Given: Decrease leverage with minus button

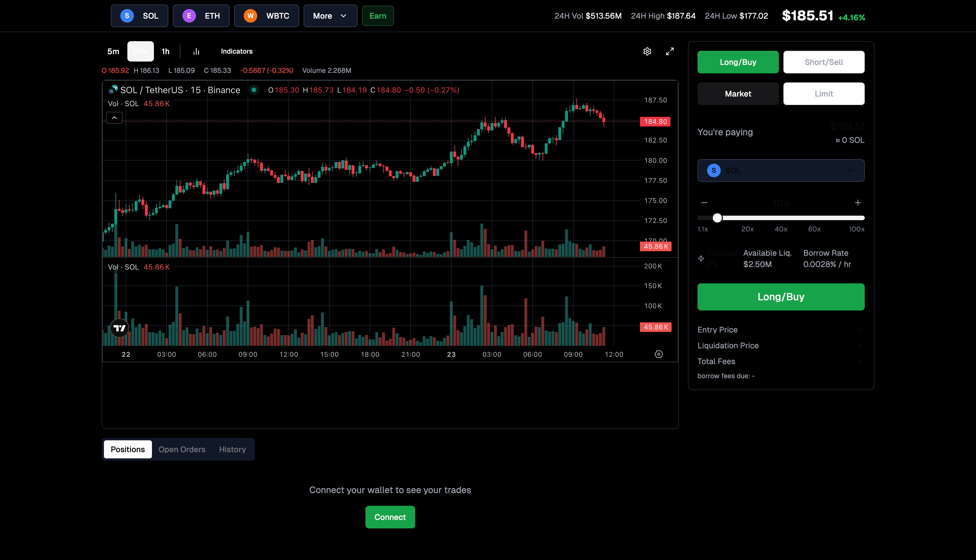Looking at the screenshot, I should (x=704, y=203).
